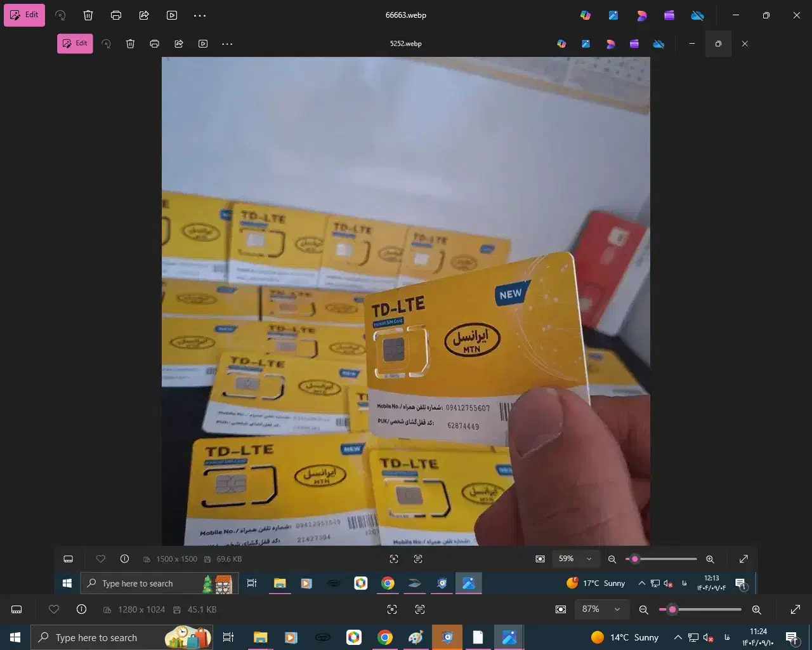Expand the 87% zoom level dropdown
This screenshot has height=650, width=812.
(617, 609)
